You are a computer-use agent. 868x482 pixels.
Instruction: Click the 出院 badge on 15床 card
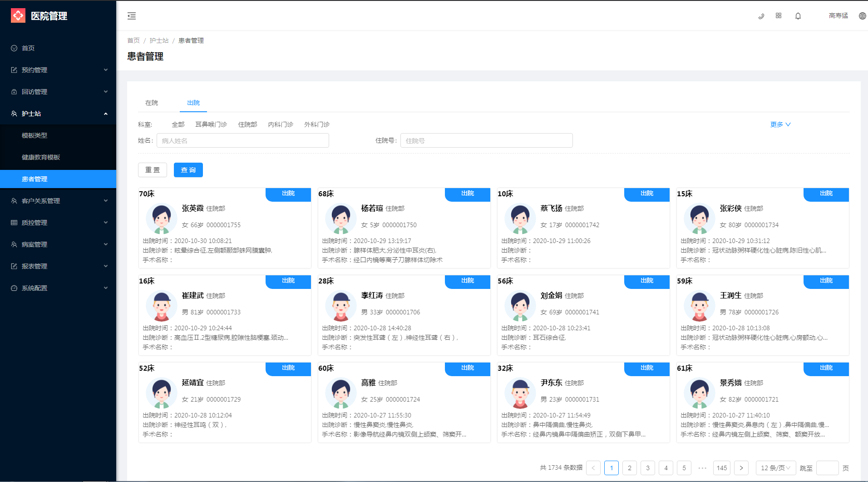(x=826, y=194)
